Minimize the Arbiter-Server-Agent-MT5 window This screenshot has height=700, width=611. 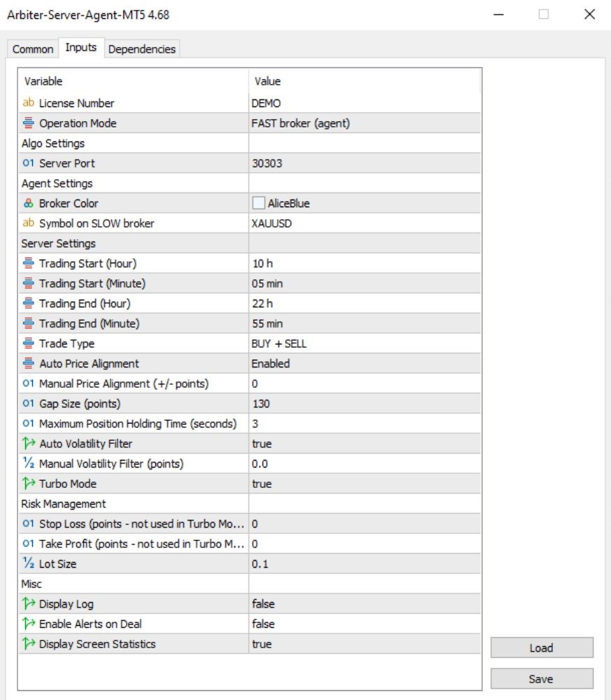pos(498,14)
